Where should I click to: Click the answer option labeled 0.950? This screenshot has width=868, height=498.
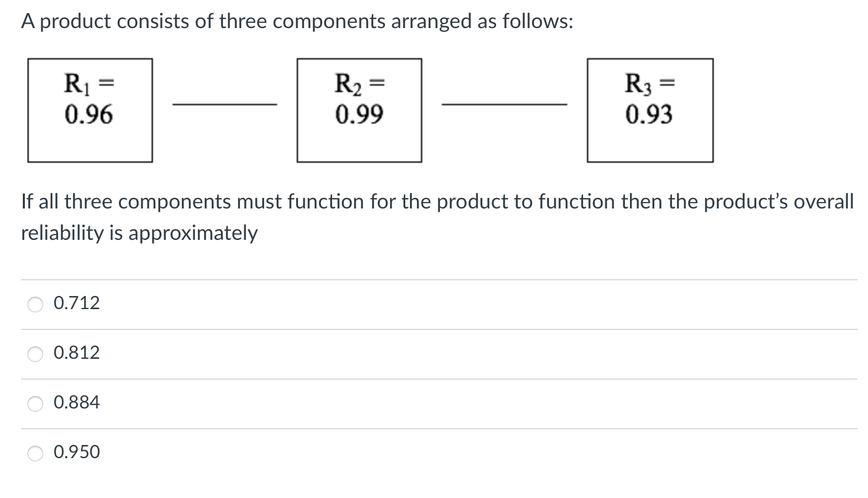pyautogui.click(x=76, y=452)
